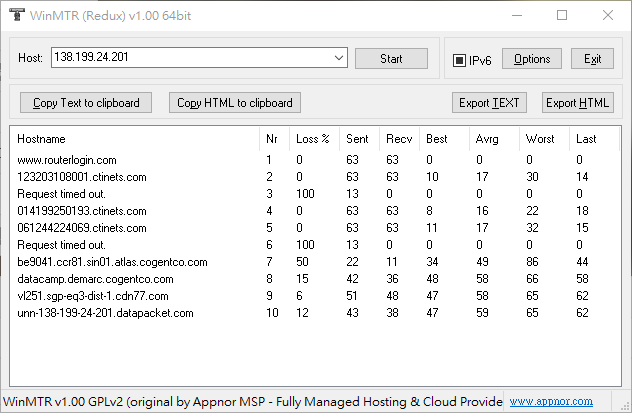632x413 pixels.
Task: Select the www.routerlogin.com row
Action: pos(67,160)
